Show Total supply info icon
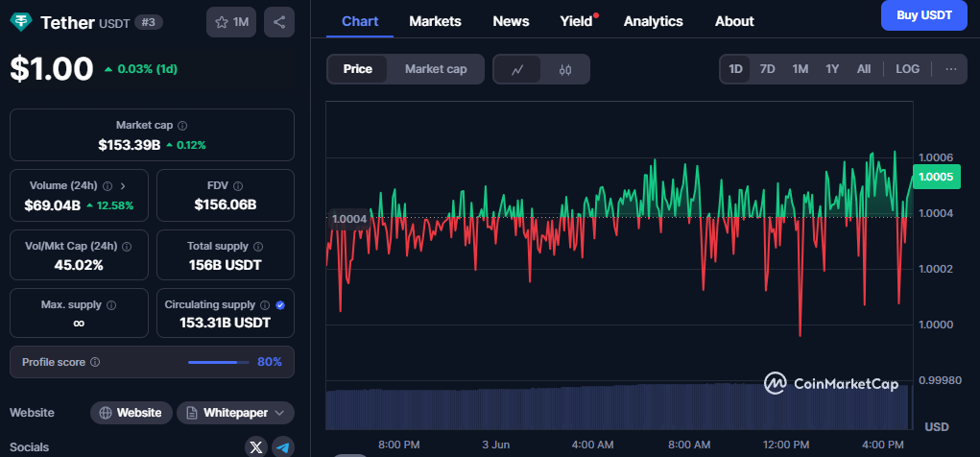Image resolution: width=980 pixels, height=457 pixels. tap(258, 247)
